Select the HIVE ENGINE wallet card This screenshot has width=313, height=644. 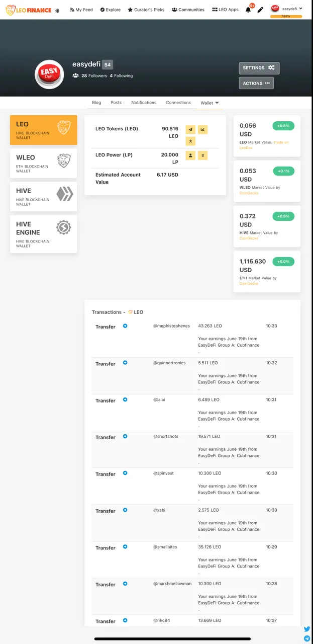pos(44,234)
